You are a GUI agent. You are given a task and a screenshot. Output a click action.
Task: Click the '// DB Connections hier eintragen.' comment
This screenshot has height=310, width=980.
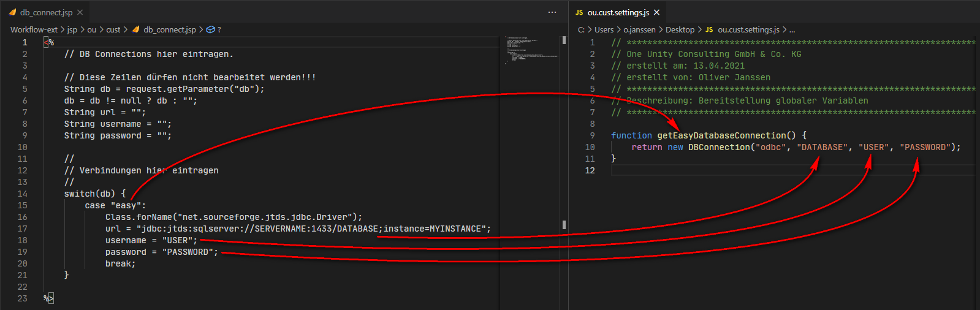(149, 54)
